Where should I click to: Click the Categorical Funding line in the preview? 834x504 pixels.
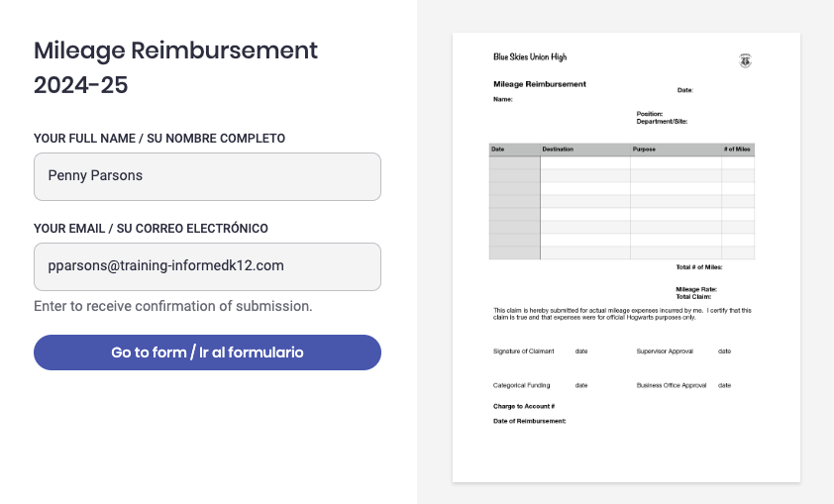coord(521,385)
